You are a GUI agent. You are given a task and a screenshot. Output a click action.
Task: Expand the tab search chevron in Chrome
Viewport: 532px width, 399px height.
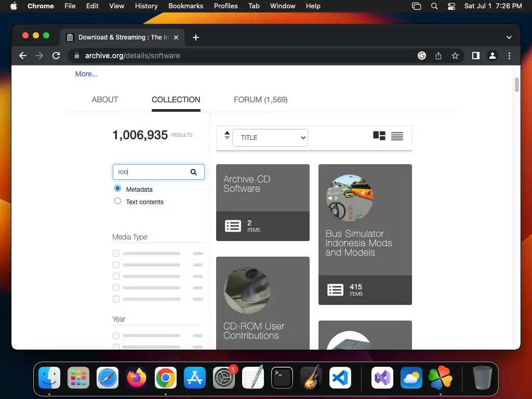tap(509, 37)
